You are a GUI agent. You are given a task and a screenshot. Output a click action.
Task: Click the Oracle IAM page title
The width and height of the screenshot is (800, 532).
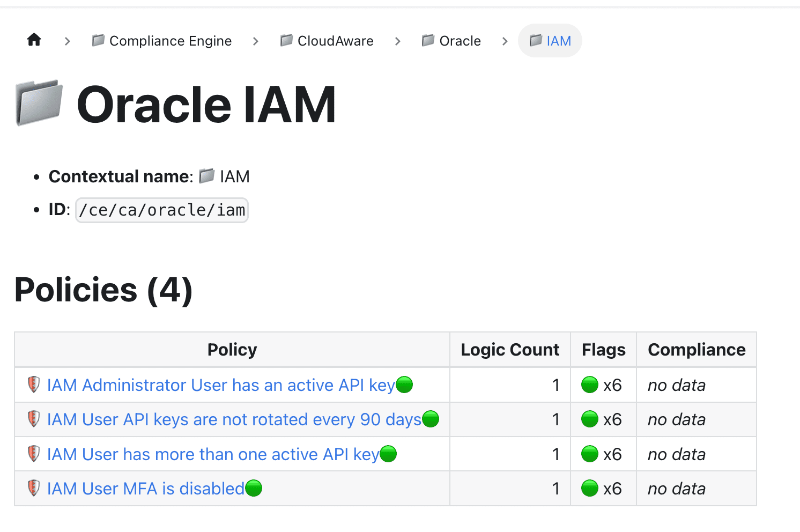click(206, 104)
